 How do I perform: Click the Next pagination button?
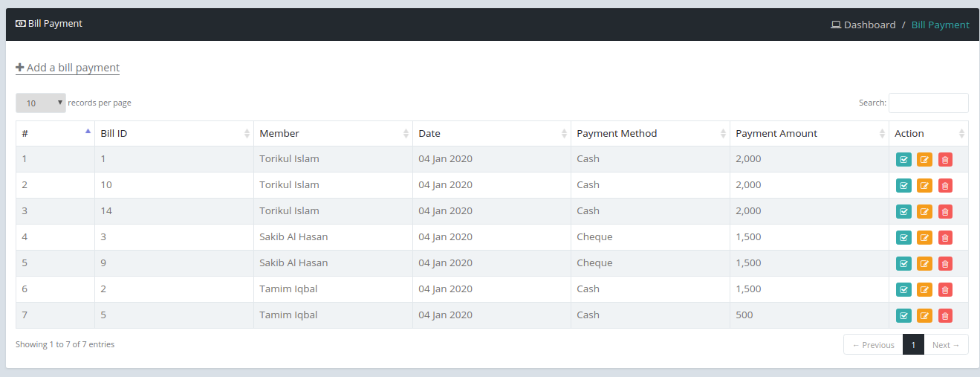coord(946,344)
